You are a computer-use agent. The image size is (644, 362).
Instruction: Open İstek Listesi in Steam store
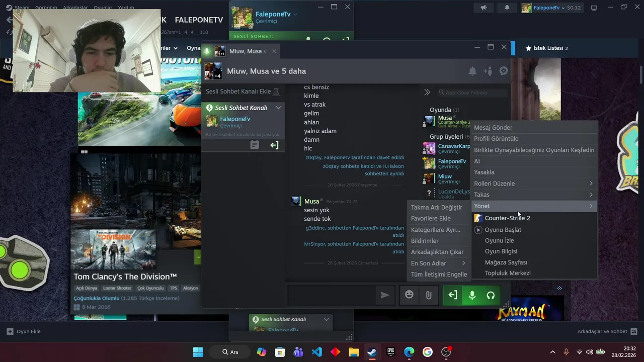tap(546, 48)
